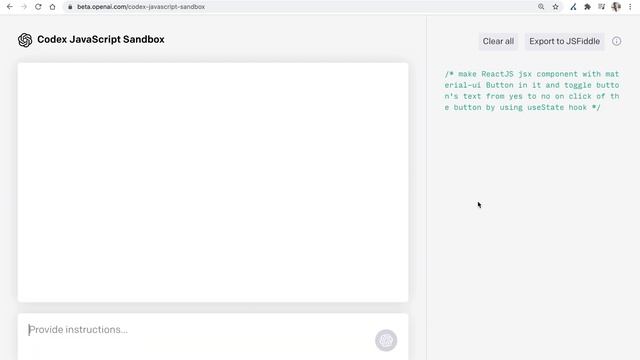
Task: Click the padlock site info icon
Action: [70, 7]
